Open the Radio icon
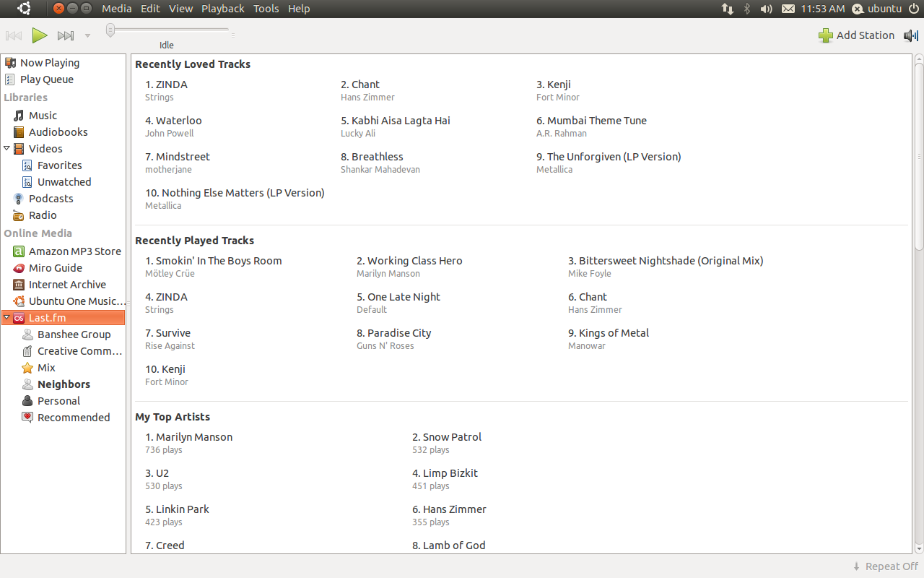Image resolution: width=924 pixels, height=578 pixels. (x=19, y=215)
